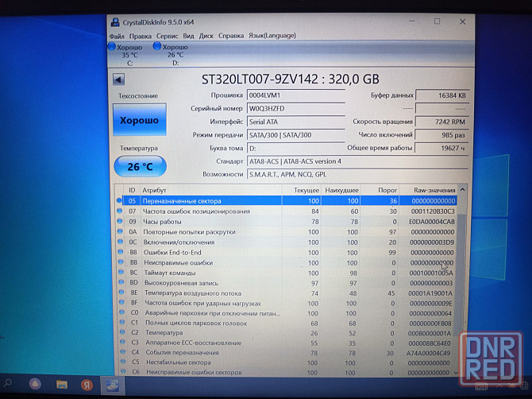Click the status dot of attribute 07
This screenshot has width=532, height=399.
pyautogui.click(x=119, y=211)
